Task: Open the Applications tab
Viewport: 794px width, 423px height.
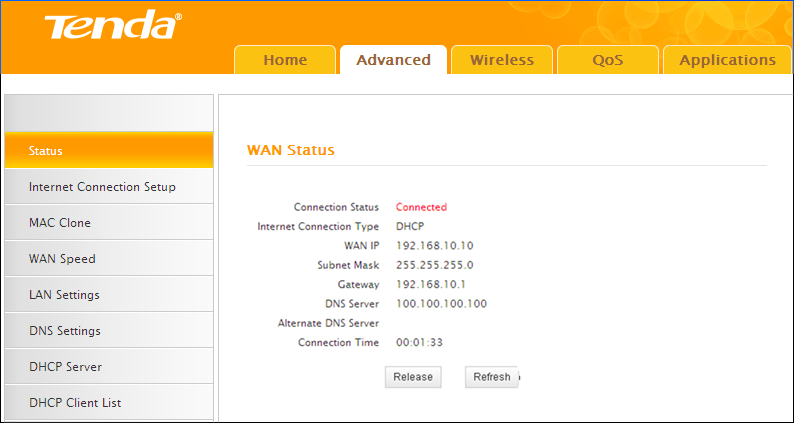Action: 727,60
